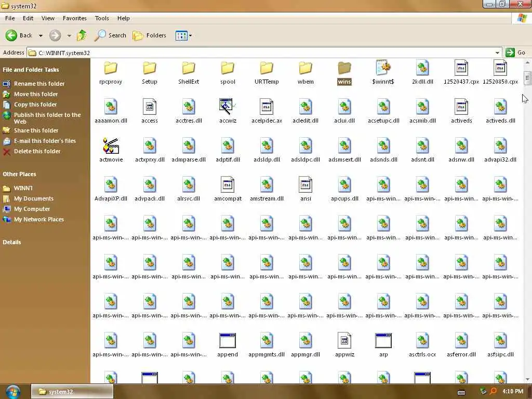This screenshot has height=399, width=532.
Task: Select the actmovie application icon
Action: click(111, 145)
